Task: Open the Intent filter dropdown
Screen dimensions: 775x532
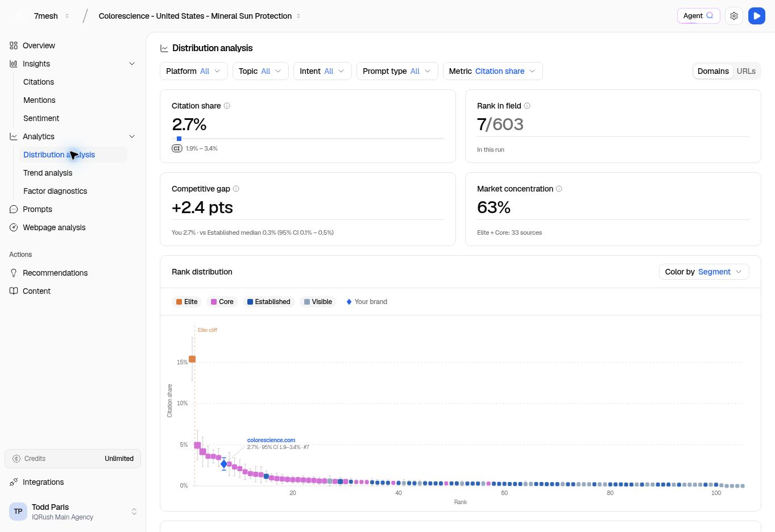Action: pyautogui.click(x=322, y=71)
